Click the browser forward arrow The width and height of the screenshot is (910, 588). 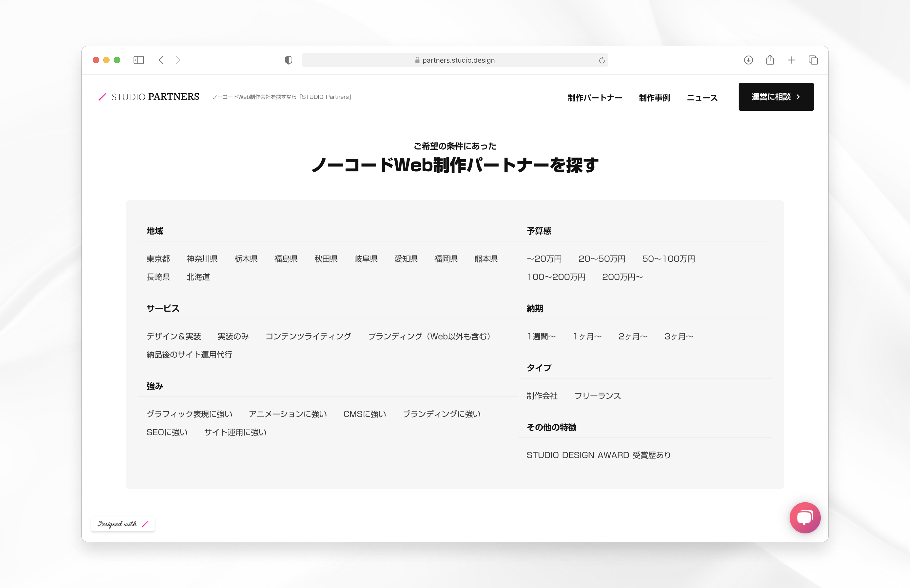click(178, 60)
